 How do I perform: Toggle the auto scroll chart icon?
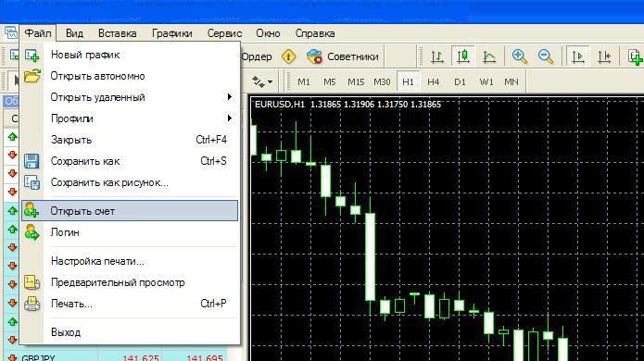click(x=578, y=56)
